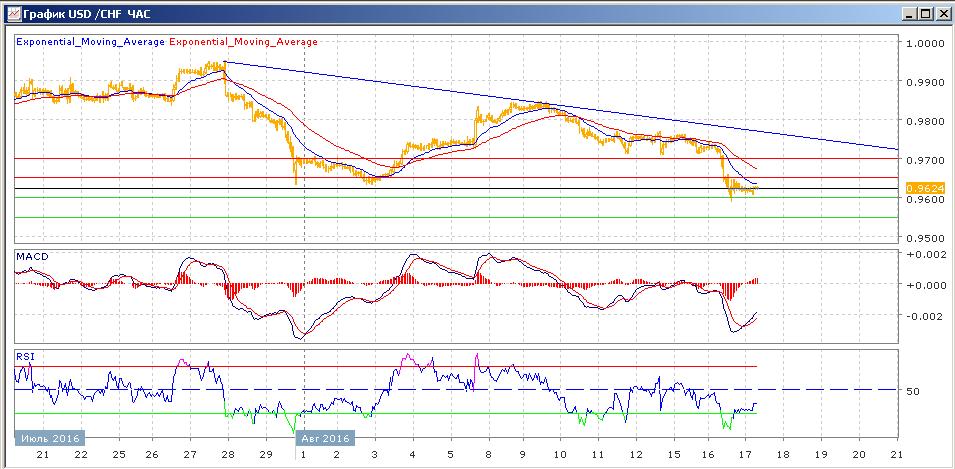Maximize the График USD/CHF chart window
The width and height of the screenshot is (955, 469).
[x=926, y=14]
